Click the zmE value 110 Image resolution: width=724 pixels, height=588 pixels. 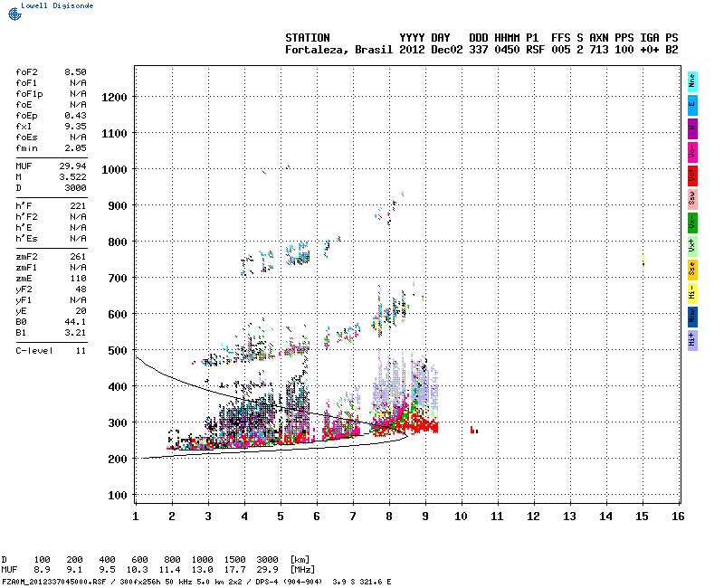coord(78,279)
